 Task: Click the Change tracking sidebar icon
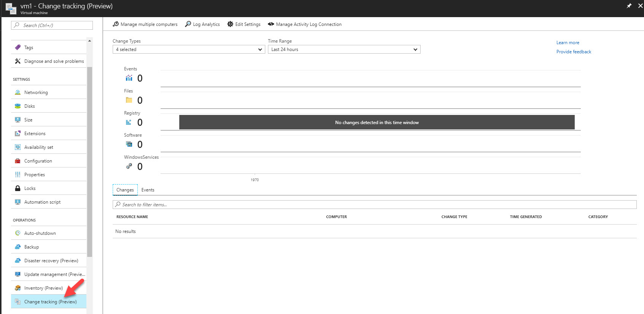point(18,301)
